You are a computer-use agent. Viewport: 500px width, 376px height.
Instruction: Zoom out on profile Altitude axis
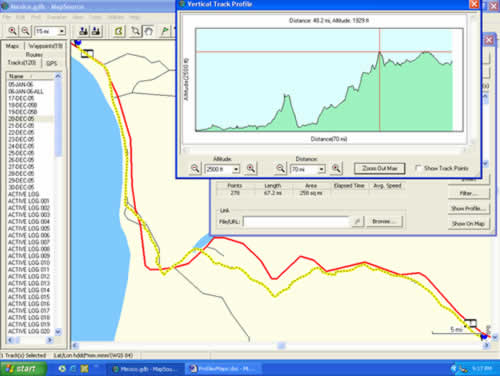click(195, 169)
